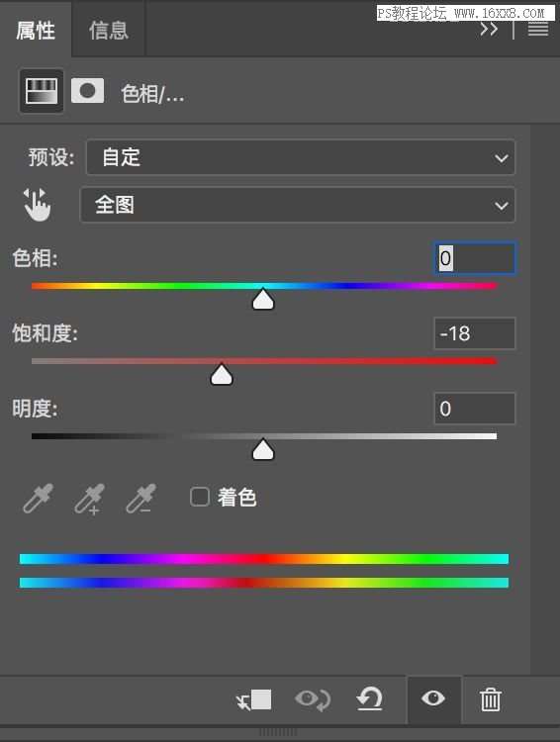Toggle layer visibility eye icon
Image resolution: width=560 pixels, height=742 pixels.
pos(433,698)
